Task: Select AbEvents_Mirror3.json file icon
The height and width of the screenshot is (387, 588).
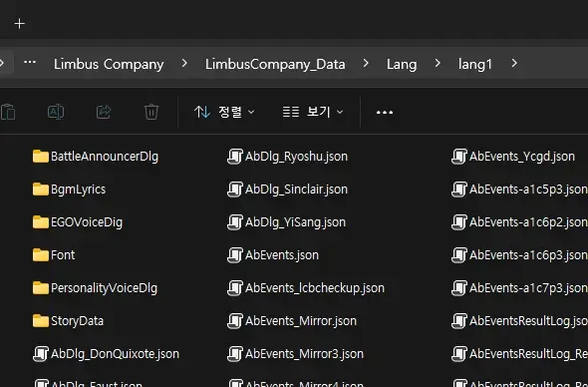Action: tap(235, 354)
